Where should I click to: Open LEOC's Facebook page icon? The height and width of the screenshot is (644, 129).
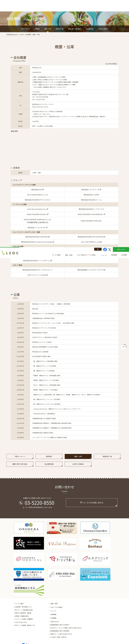tap(105, 250)
